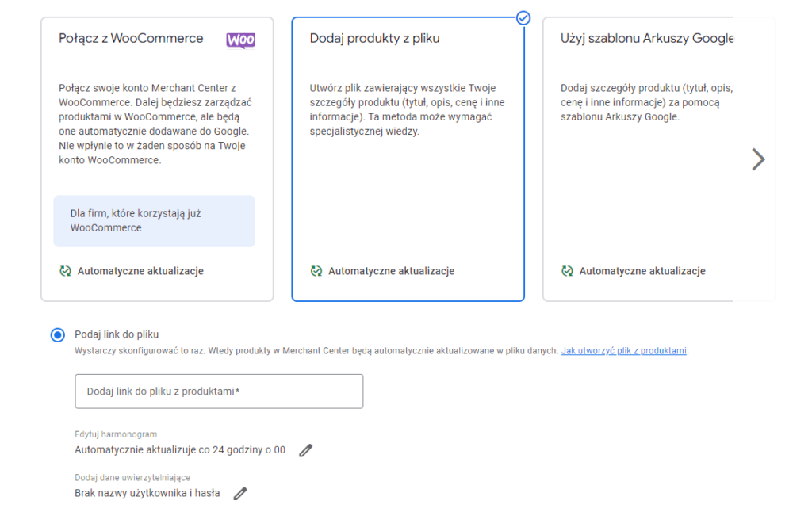
Task: Click 'Automatyczne aktualizacje' text in Sheets card
Action: pyautogui.click(x=642, y=271)
